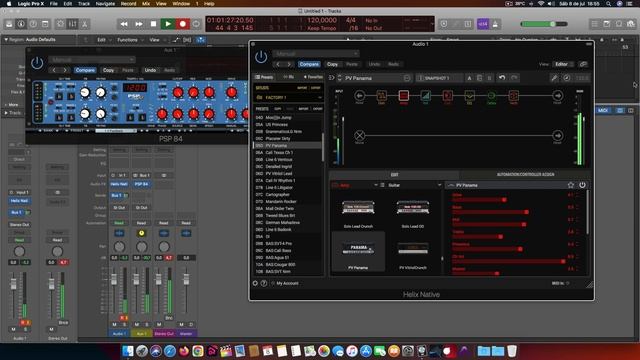This screenshot has width=640, height=360.
Task: Open the Quick Help icon in Logic toolbar
Action: (x=33, y=24)
